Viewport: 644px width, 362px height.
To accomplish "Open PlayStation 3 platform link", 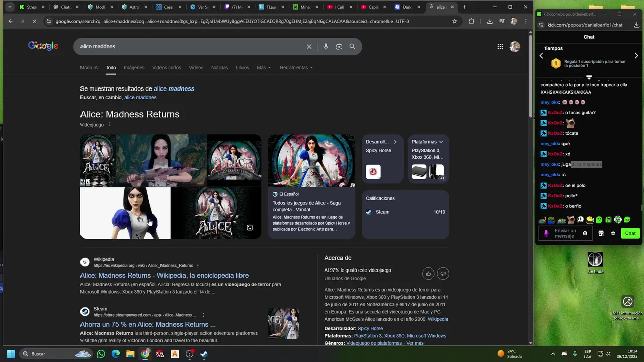I will pos(368,336).
